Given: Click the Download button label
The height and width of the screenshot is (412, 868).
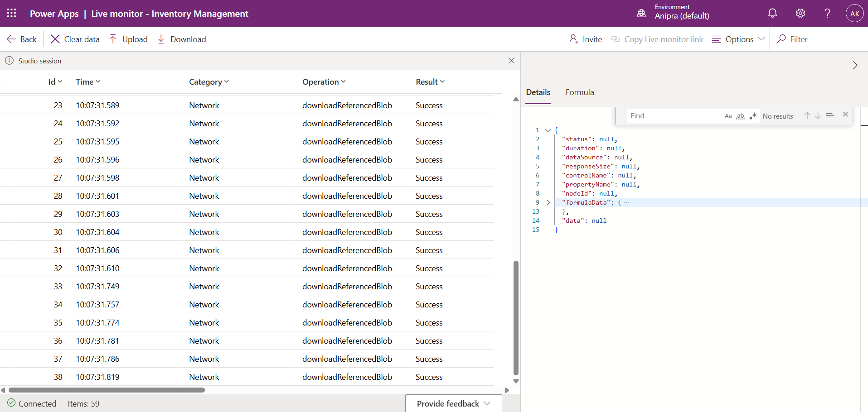Looking at the screenshot, I should pyautogui.click(x=188, y=39).
